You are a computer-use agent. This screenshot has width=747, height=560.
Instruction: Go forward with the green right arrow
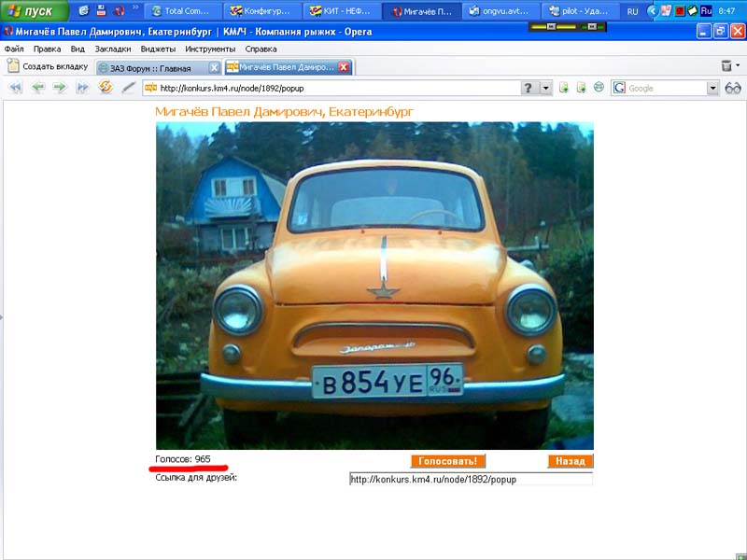(60, 88)
